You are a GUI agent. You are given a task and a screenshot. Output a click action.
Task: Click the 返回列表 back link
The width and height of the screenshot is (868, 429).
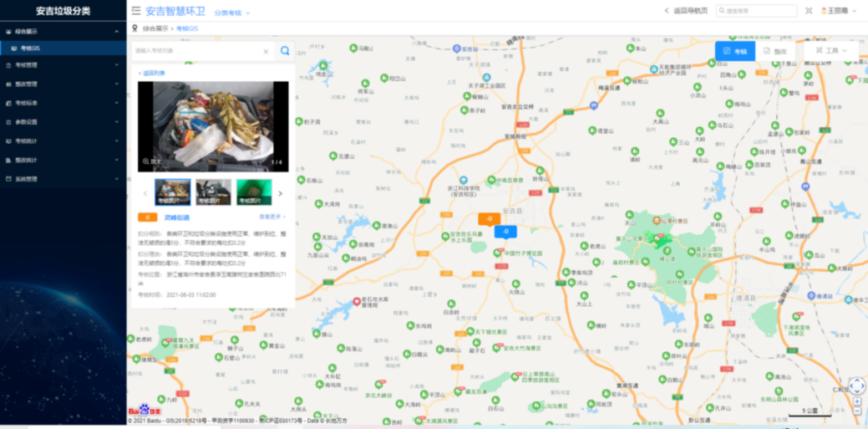pos(152,73)
